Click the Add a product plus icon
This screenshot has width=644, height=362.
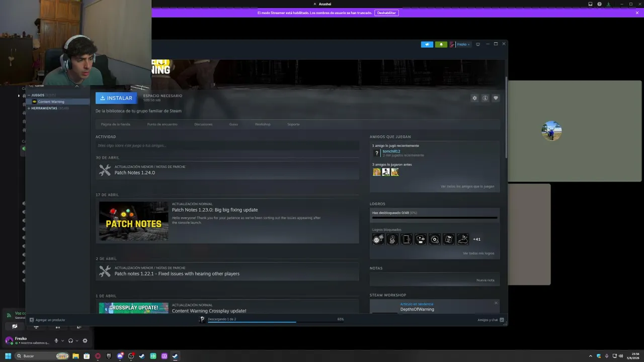click(32, 320)
